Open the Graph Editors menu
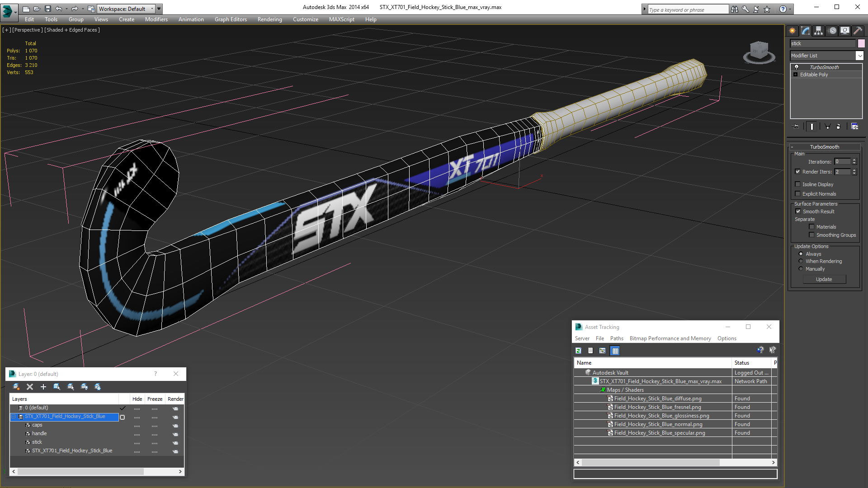This screenshot has width=868, height=488. tap(231, 19)
